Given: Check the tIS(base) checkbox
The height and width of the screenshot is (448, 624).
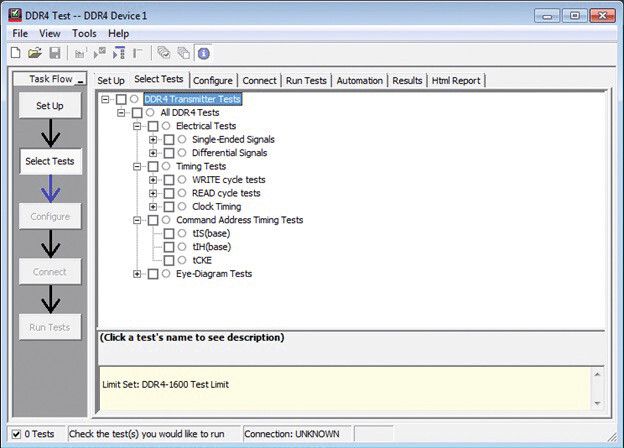Looking at the screenshot, I should [x=169, y=234].
